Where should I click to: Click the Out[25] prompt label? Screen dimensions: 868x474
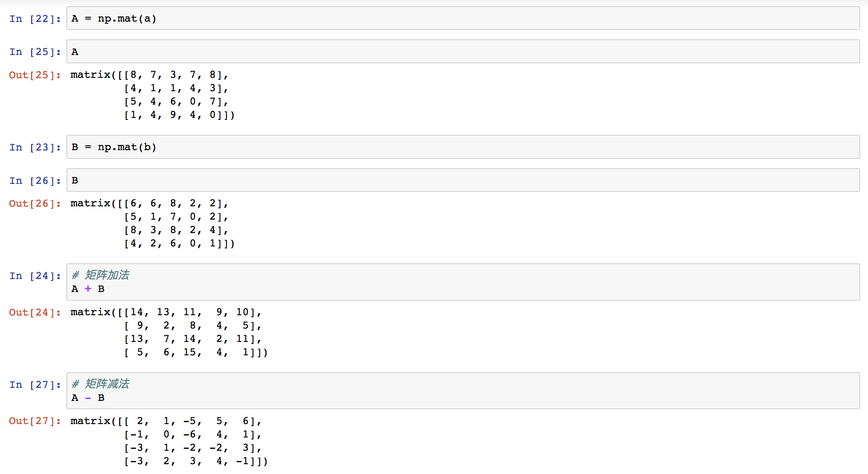pos(35,75)
